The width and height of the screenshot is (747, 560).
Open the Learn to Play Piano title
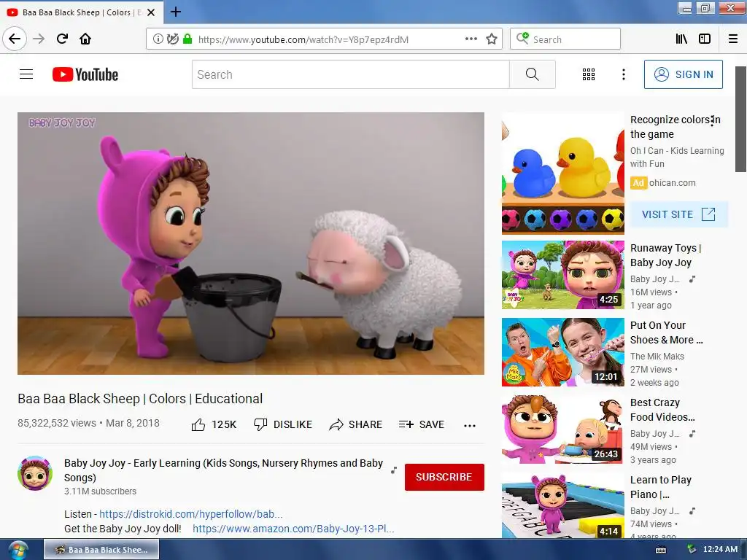(660, 487)
